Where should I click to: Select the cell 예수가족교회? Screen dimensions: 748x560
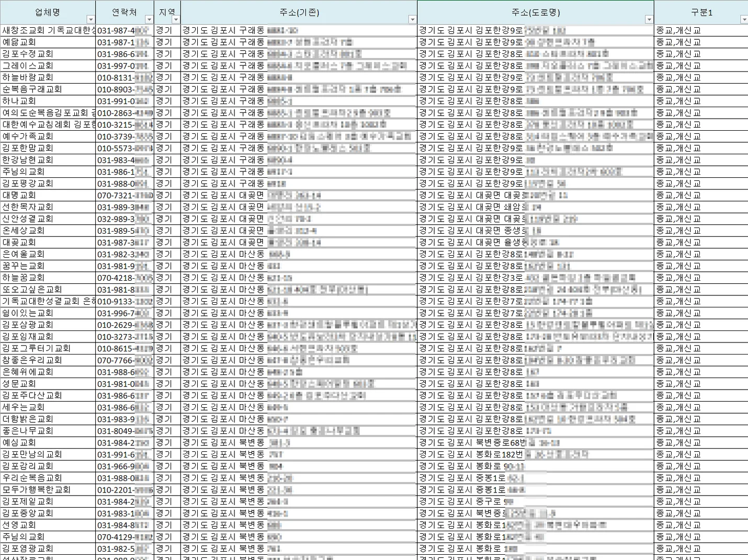tap(48, 136)
